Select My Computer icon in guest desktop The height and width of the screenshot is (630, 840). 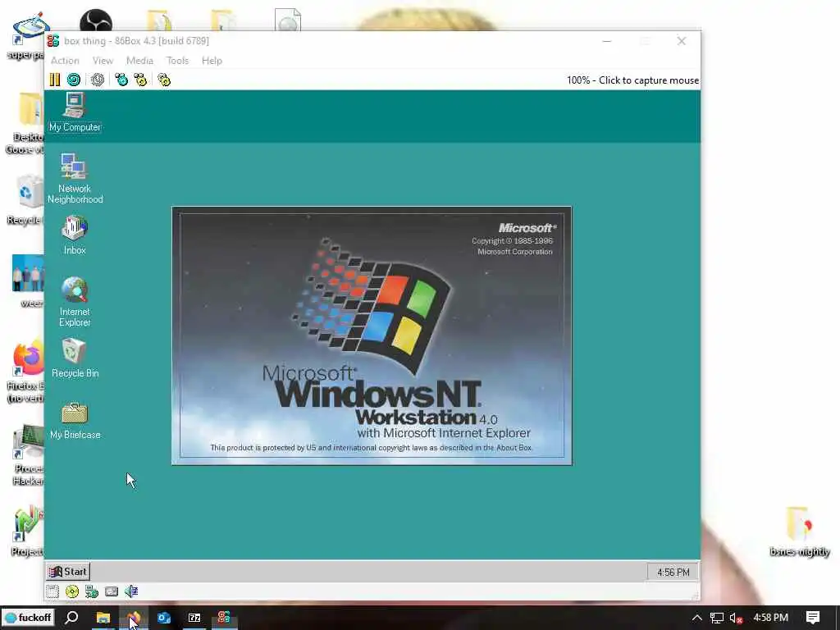click(75, 112)
